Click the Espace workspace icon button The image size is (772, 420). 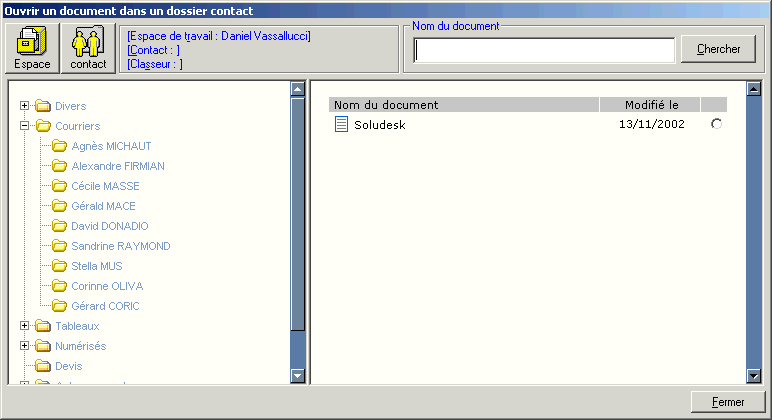tap(32, 48)
